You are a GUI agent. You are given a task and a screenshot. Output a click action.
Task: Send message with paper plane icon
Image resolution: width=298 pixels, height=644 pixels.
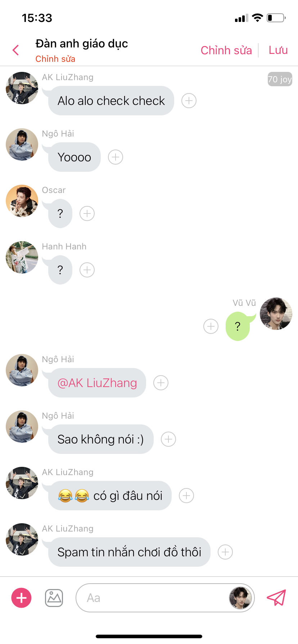276,598
